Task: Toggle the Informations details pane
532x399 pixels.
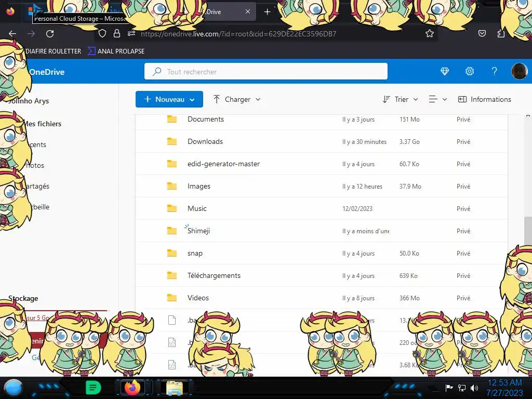Action: (x=485, y=99)
